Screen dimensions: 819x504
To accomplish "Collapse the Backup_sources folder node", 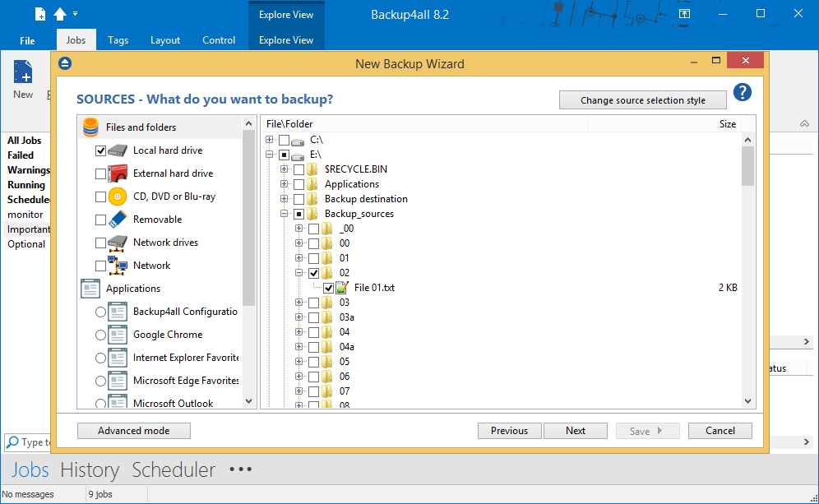I will pos(285,214).
